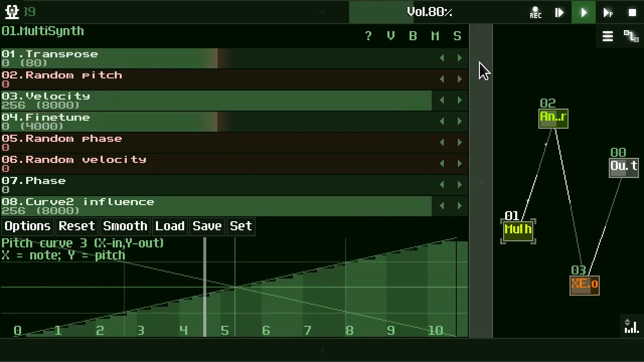Select the XE.o module 03

tap(584, 285)
